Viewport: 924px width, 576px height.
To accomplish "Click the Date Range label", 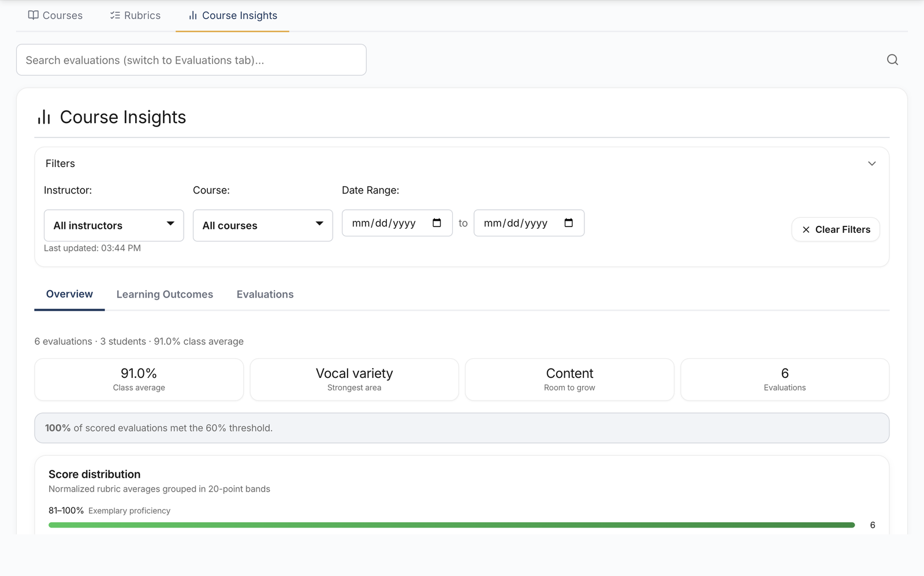I will click(370, 190).
